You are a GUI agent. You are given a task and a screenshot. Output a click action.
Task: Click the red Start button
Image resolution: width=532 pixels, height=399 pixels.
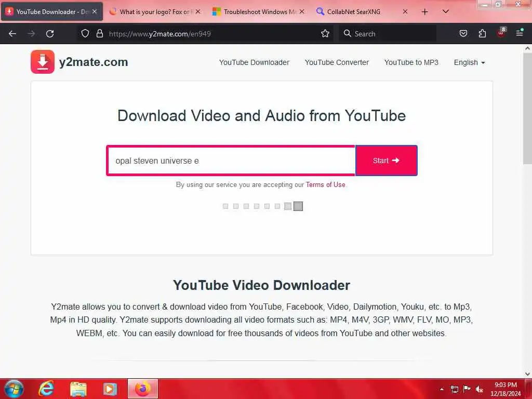click(386, 161)
